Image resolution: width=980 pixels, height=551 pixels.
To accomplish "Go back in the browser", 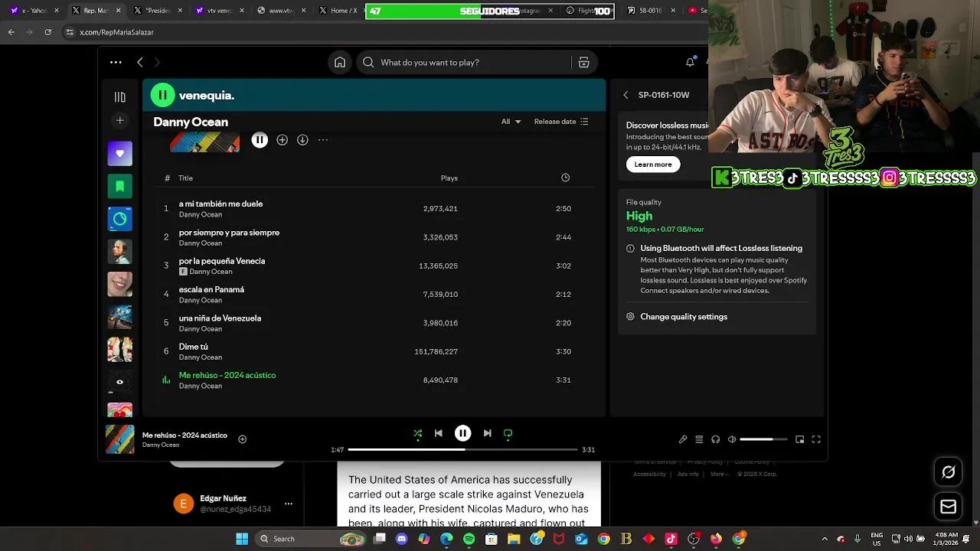I will [x=11, y=32].
